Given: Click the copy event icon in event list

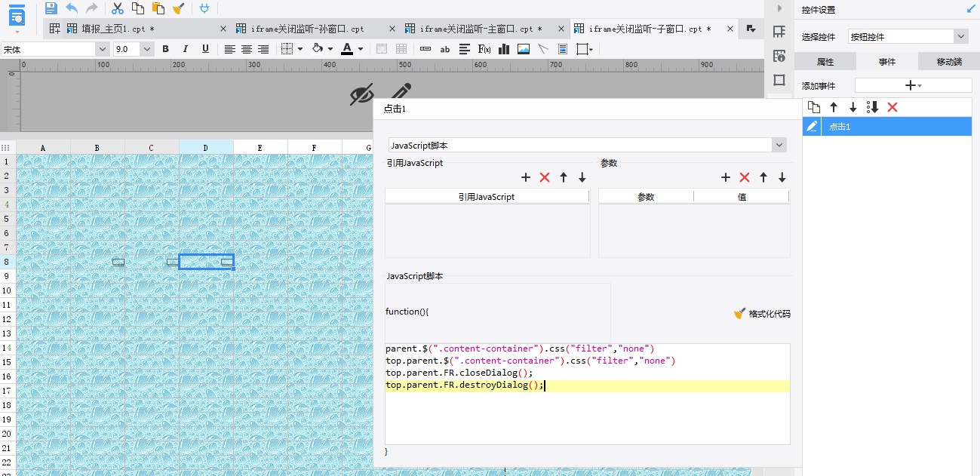Looking at the screenshot, I should click(x=813, y=107).
